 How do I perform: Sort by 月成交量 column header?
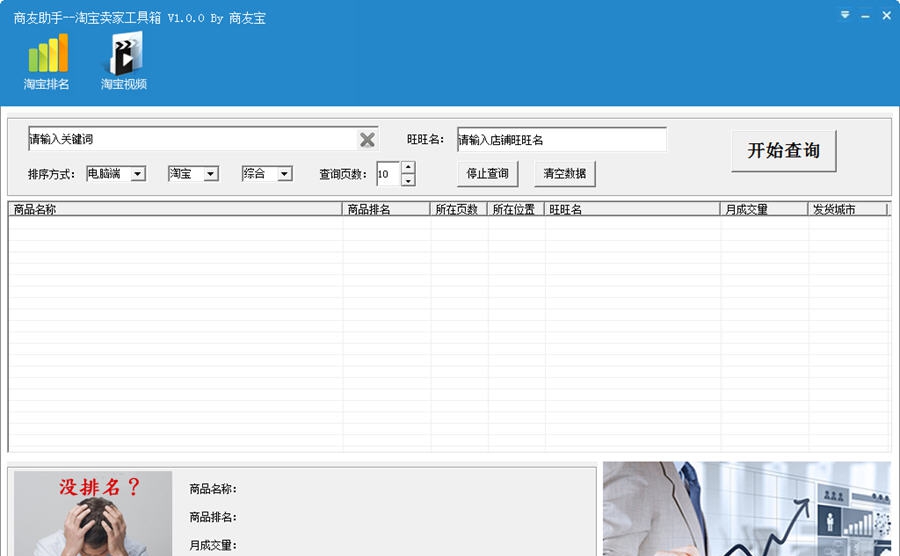(763, 209)
